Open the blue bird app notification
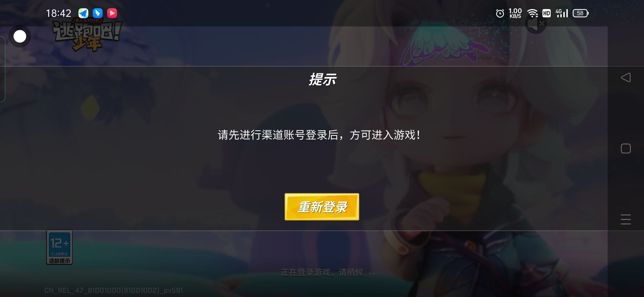This screenshot has height=297, width=644. pos(97,13)
